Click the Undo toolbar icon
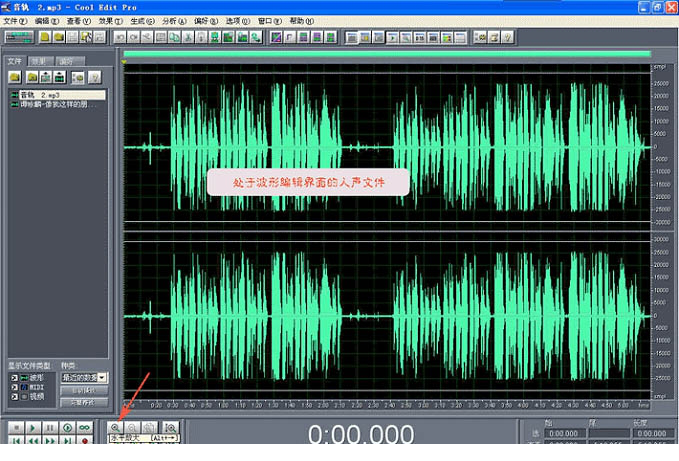 (x=120, y=38)
